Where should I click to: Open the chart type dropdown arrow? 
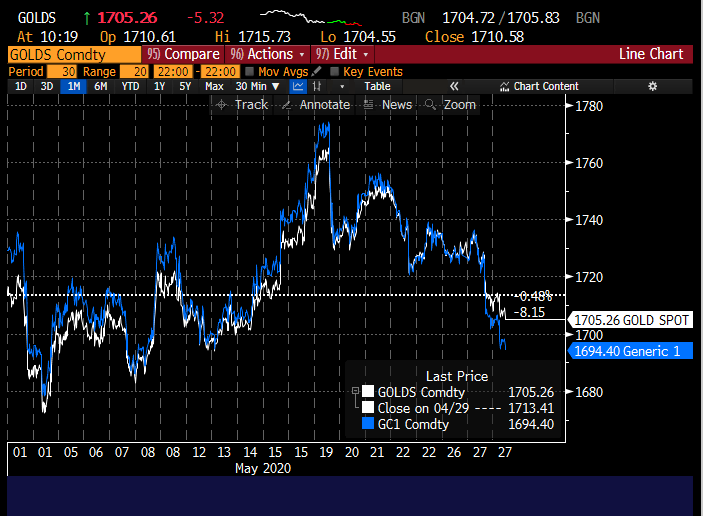342,86
